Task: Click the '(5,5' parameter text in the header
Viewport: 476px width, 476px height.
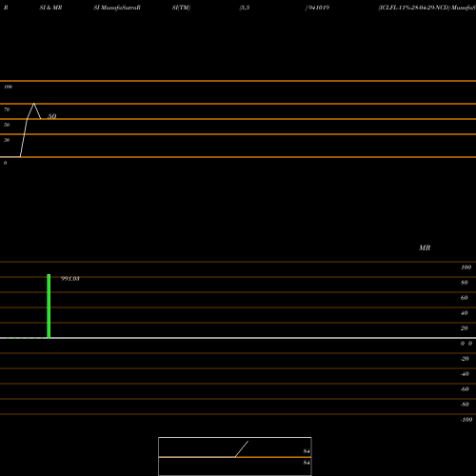Action: click(x=245, y=8)
